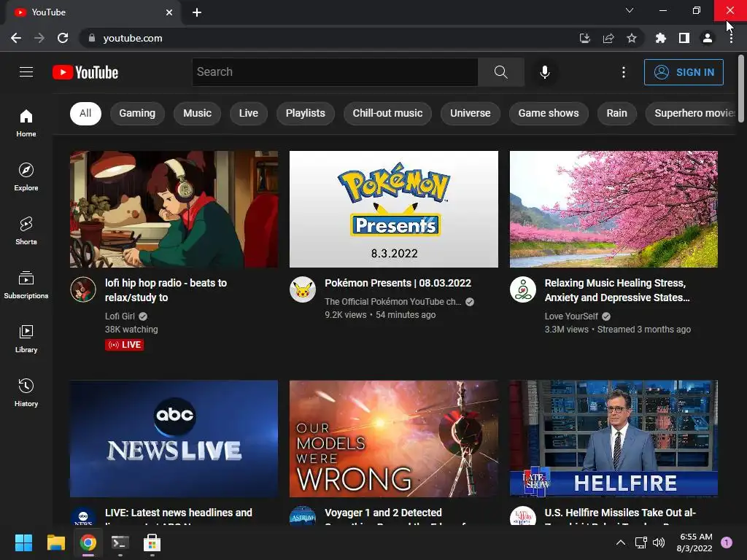Viewport: 747px width, 560px height.
Task: Select the Universe filter chip
Action: [471, 113]
